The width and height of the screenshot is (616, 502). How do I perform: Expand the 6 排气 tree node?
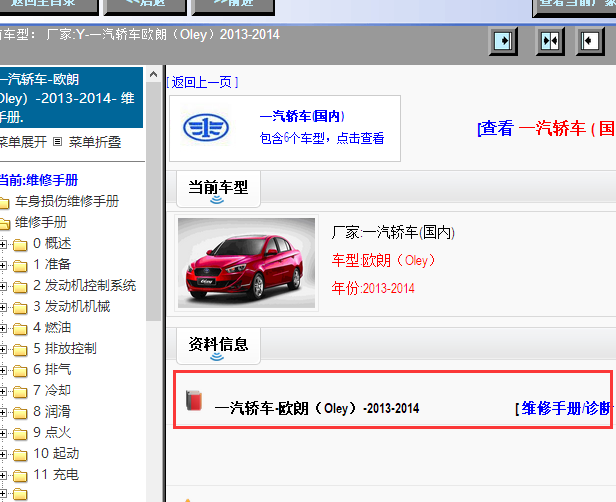(3, 370)
